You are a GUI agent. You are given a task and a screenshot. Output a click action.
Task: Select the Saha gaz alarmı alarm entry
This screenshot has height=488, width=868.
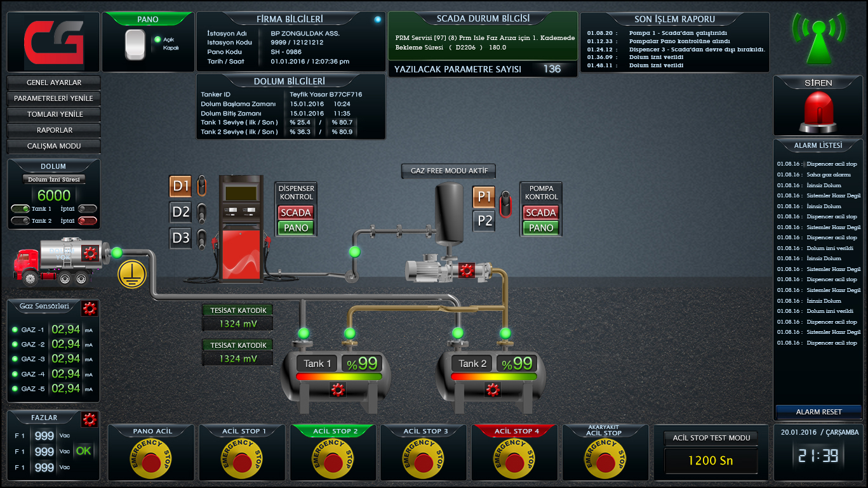click(x=818, y=174)
